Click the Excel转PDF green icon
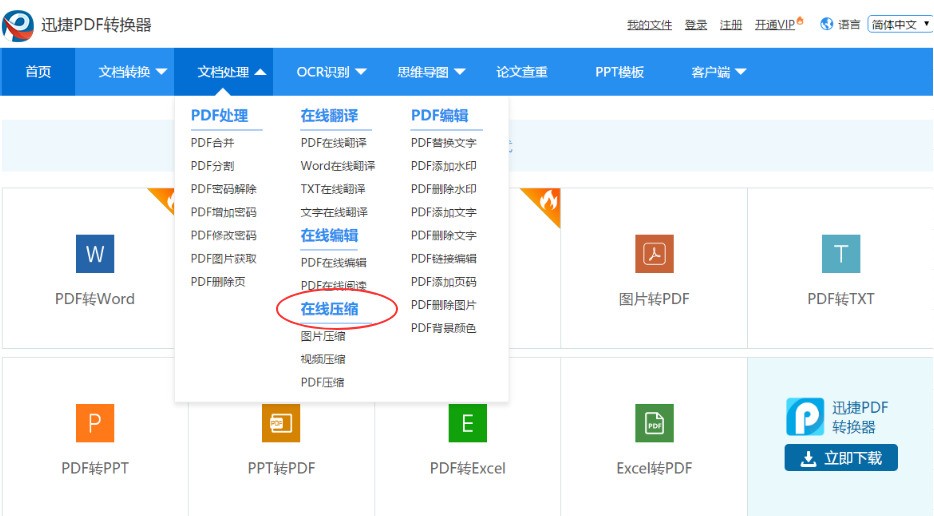 pos(654,423)
